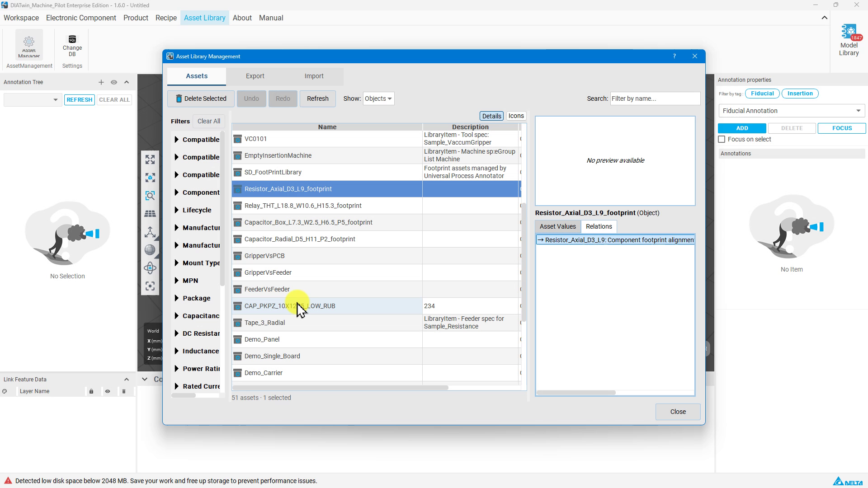This screenshot has height=488, width=868.
Task: Toggle Annotation Tree visibility eye
Action: pyautogui.click(x=114, y=82)
